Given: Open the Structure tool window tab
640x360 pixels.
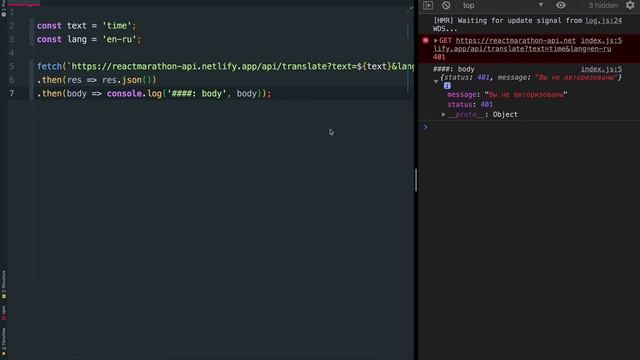Looking at the screenshot, I should click(x=4, y=284).
